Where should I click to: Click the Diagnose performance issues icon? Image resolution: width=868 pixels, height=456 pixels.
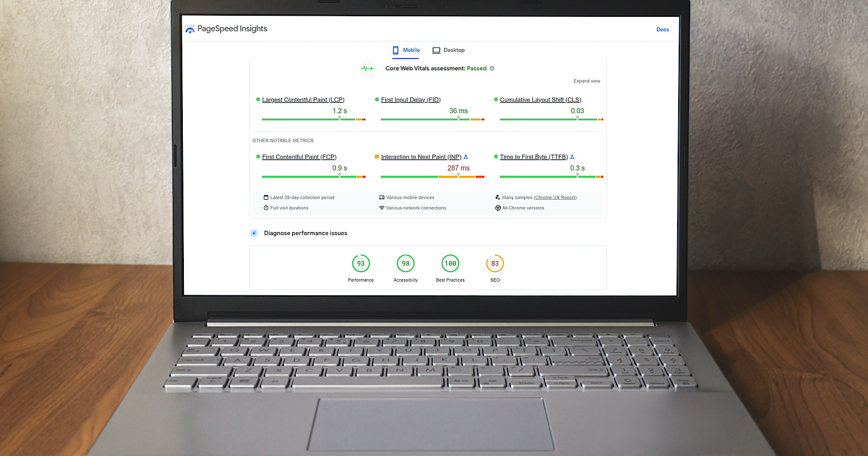tap(253, 233)
